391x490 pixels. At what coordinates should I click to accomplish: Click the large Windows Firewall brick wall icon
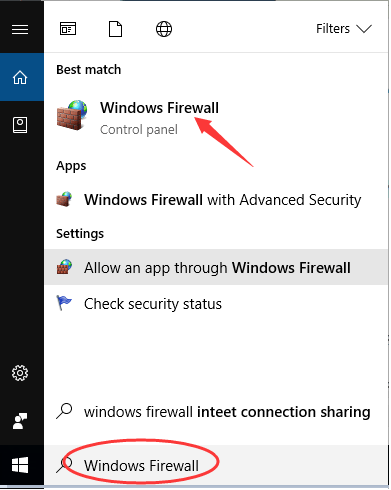point(72,115)
